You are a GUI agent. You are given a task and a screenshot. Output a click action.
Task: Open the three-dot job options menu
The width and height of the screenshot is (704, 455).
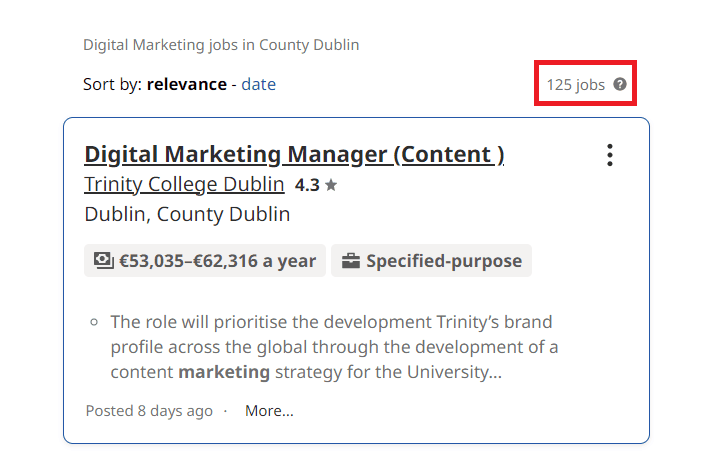pyautogui.click(x=609, y=155)
